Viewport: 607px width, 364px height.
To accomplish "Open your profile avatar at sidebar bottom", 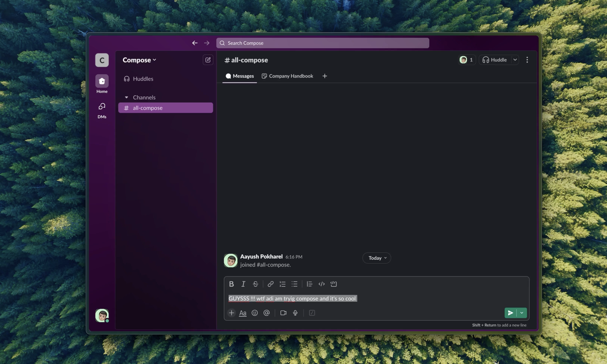I will 102,315.
